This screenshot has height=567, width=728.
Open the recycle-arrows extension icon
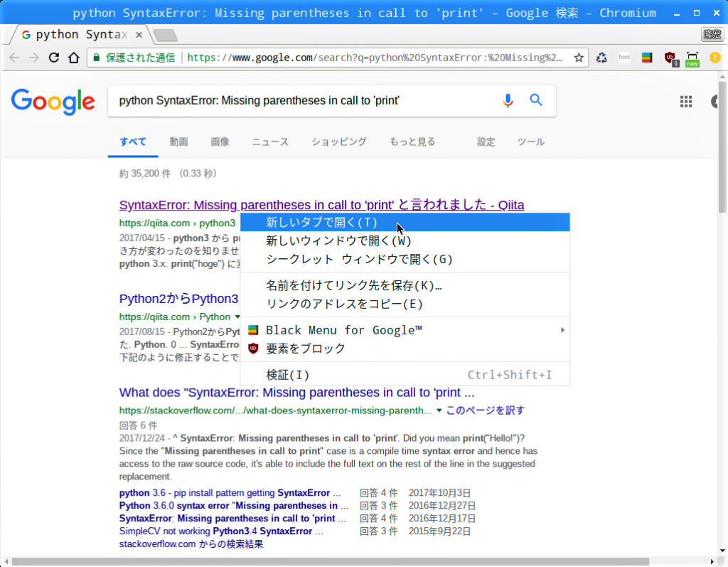pos(601,58)
